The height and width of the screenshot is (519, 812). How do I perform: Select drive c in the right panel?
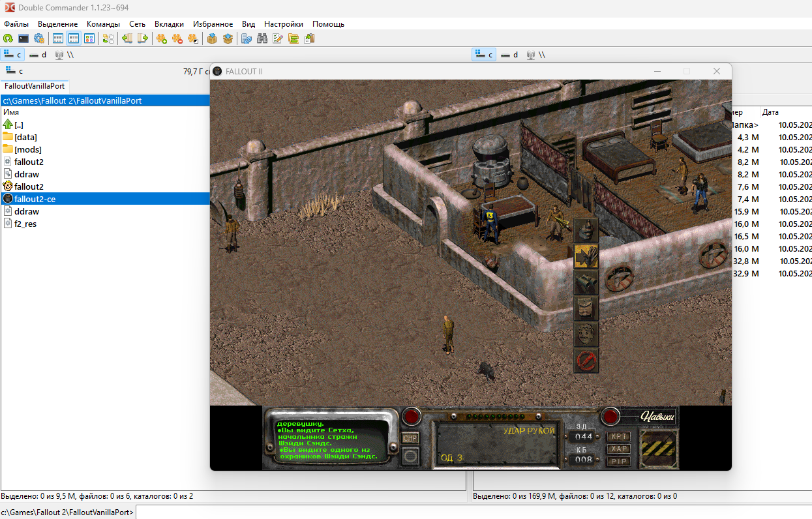(x=485, y=55)
